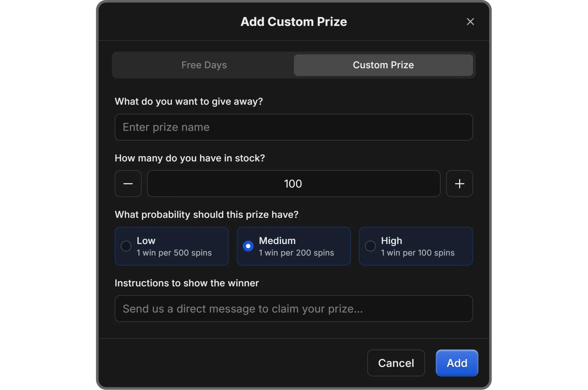588x390 pixels.
Task: Click the "Send us a direct message" placeholder area
Action: tap(294, 309)
